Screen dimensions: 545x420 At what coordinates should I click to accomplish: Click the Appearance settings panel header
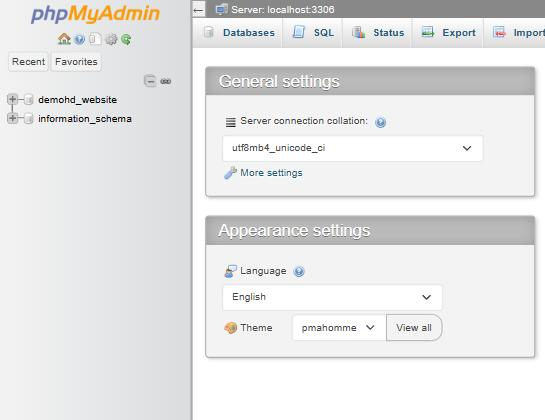coord(370,231)
